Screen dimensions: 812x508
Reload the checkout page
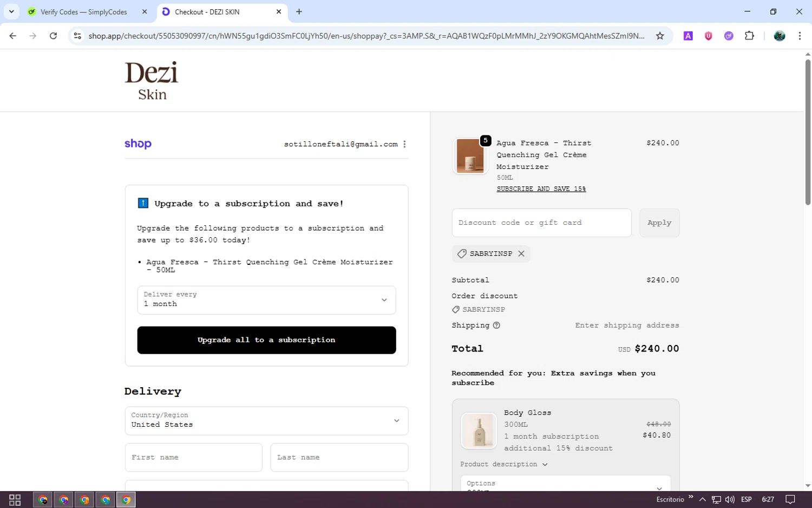coord(53,36)
